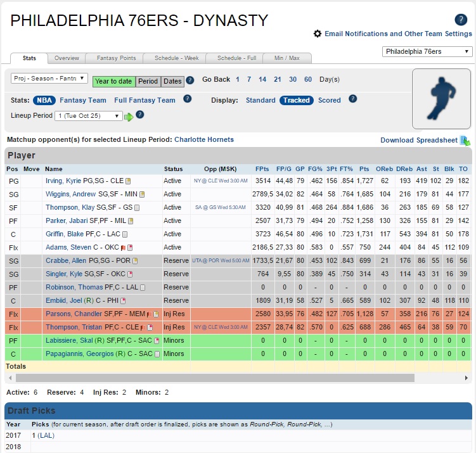Open help icon next to Dates button
Image resolution: width=476 pixels, height=453 pixels.
(190, 80)
